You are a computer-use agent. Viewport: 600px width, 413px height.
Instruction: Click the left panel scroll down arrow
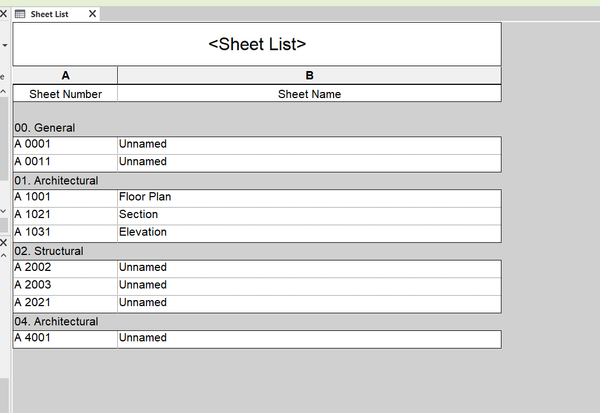point(3,211)
